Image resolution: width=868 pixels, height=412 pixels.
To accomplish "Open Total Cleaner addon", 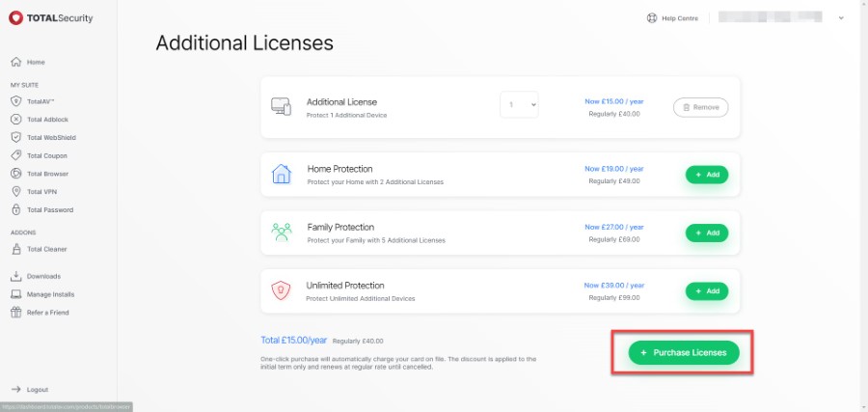I will 46,249.
